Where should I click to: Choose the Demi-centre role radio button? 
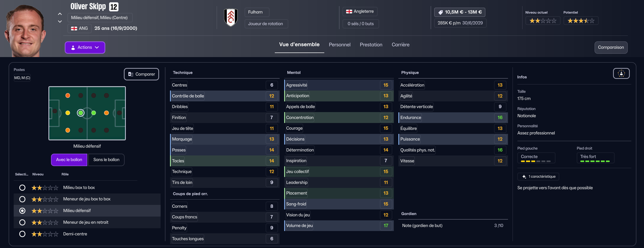click(x=22, y=234)
